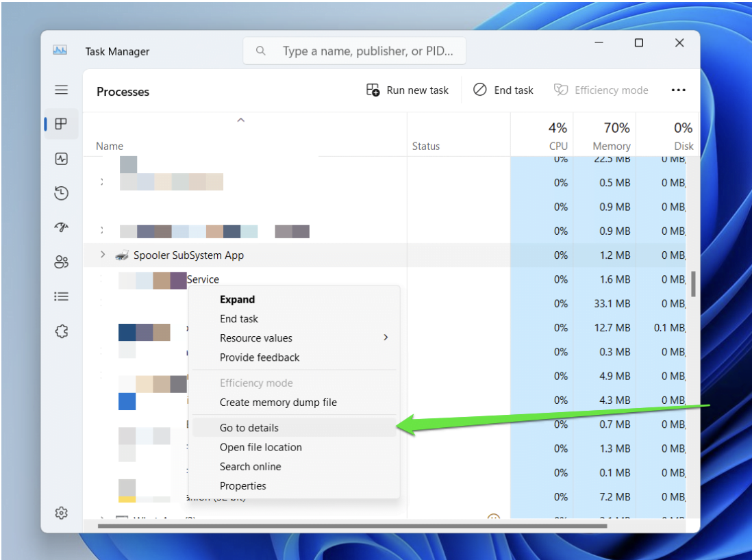The height and width of the screenshot is (560, 752).
Task: Open Task Manager Settings gear
Action: (61, 513)
